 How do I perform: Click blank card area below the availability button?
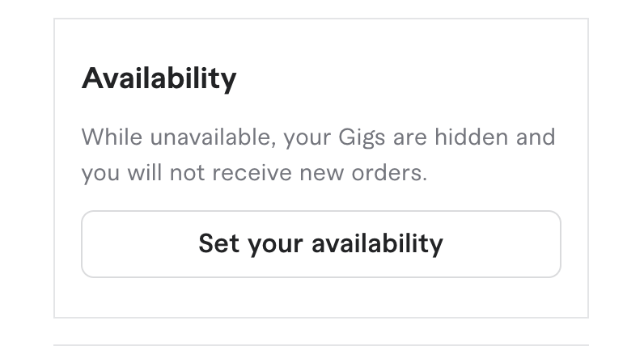point(320,297)
